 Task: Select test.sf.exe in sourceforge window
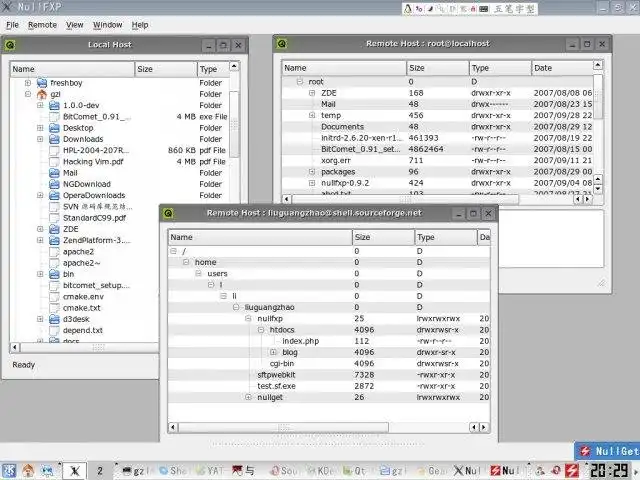click(276, 386)
